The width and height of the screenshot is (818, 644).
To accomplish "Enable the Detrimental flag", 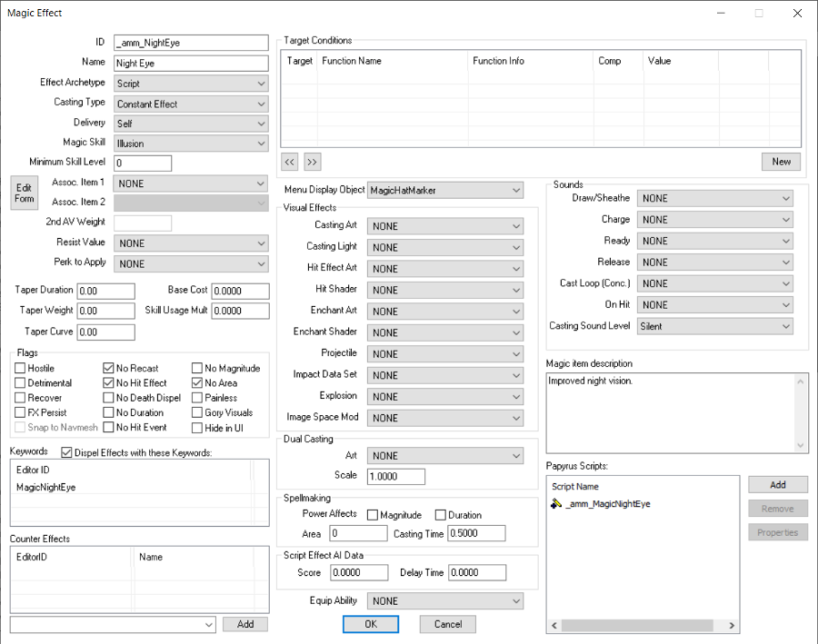I will (20, 382).
